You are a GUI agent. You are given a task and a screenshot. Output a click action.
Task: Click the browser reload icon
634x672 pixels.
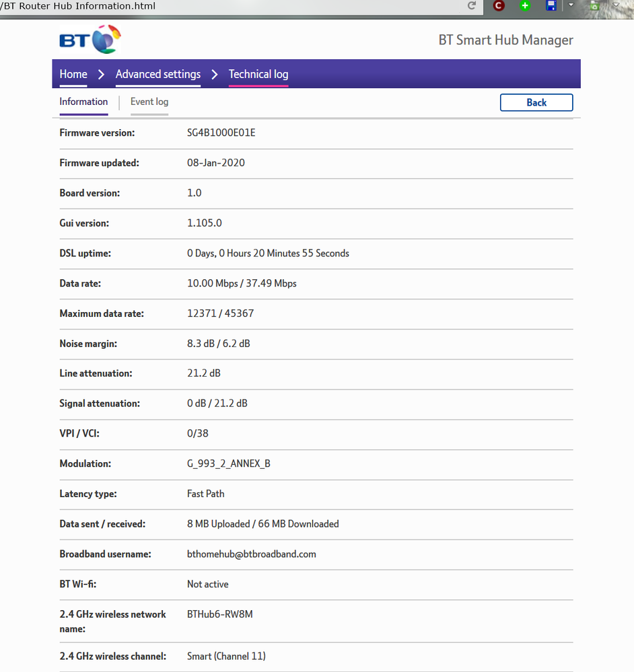coord(472,5)
